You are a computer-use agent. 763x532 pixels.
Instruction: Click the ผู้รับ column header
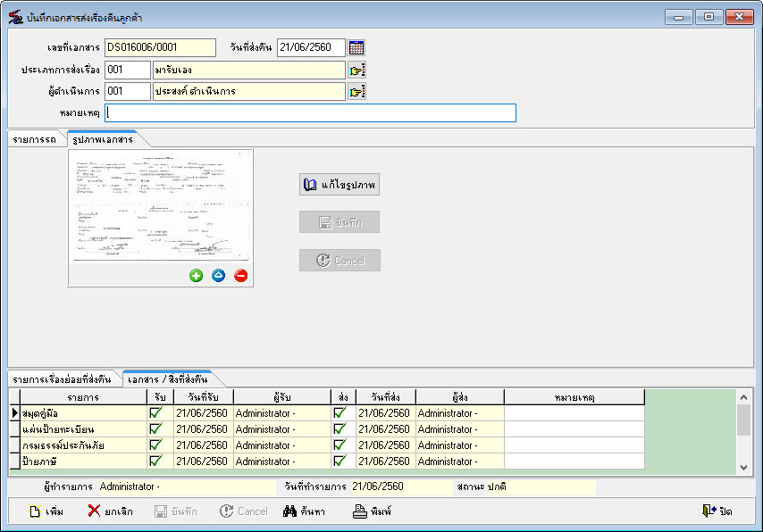point(282,397)
